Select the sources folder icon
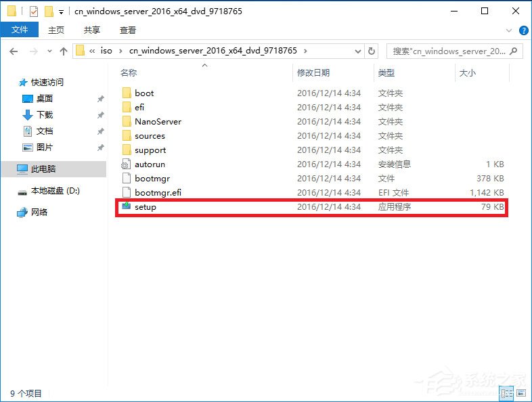Viewport: 532px width, 402px height. (127, 135)
